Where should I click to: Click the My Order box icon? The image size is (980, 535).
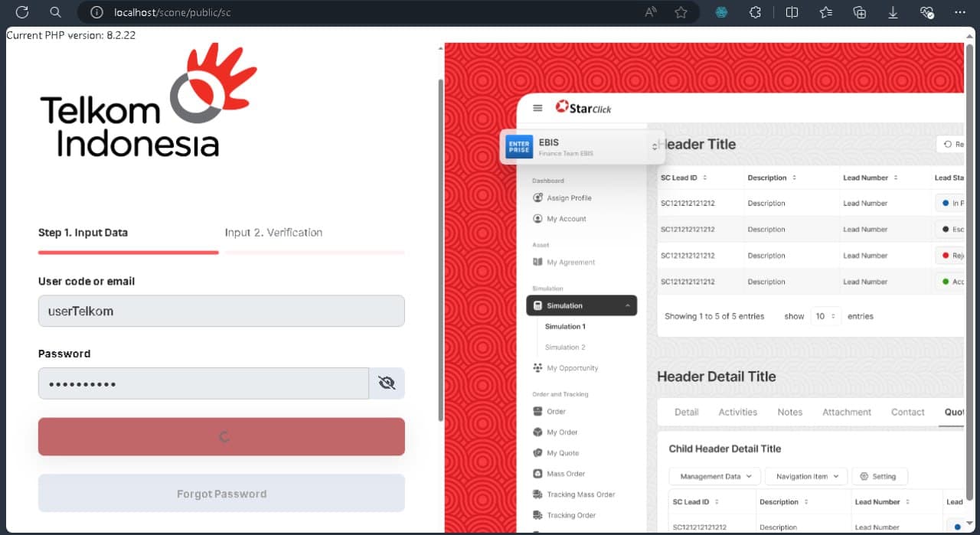tap(537, 432)
